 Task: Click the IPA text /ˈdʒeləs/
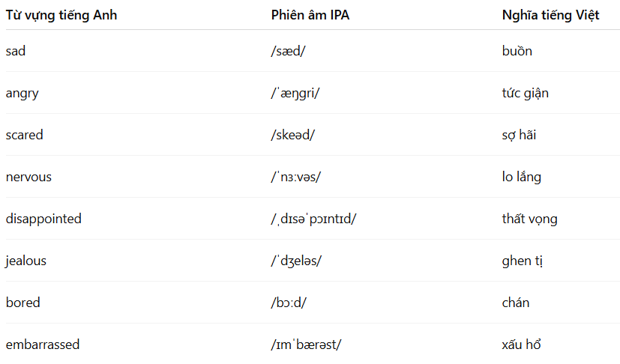(x=296, y=261)
